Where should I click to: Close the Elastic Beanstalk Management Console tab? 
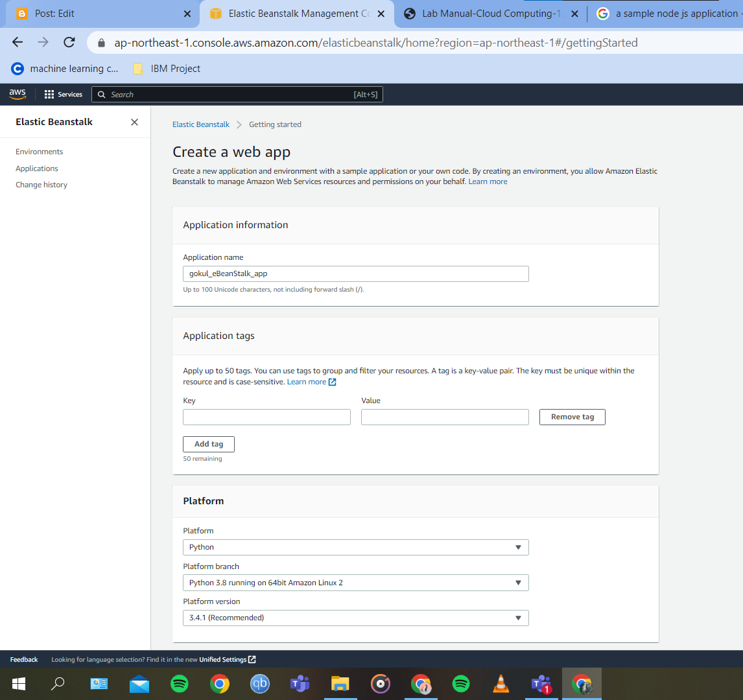(381, 14)
